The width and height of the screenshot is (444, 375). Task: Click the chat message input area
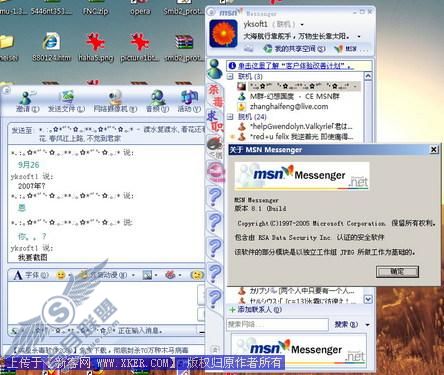tap(103, 303)
